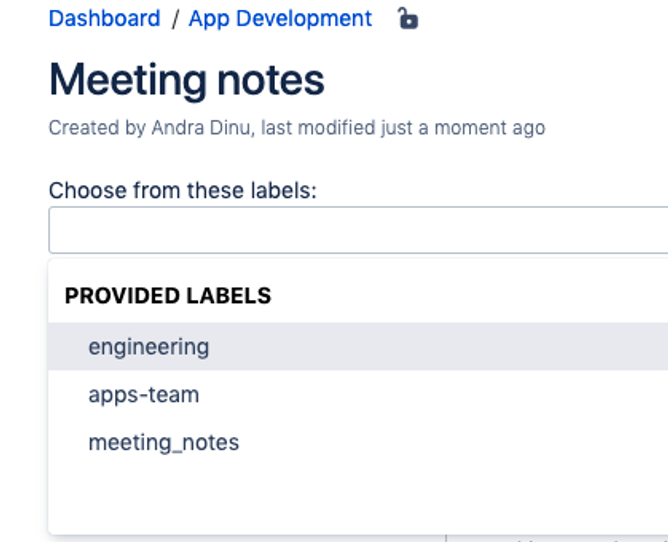The image size is (668, 542).
Task: Go to App Development breadcrumb link
Action: [x=280, y=18]
